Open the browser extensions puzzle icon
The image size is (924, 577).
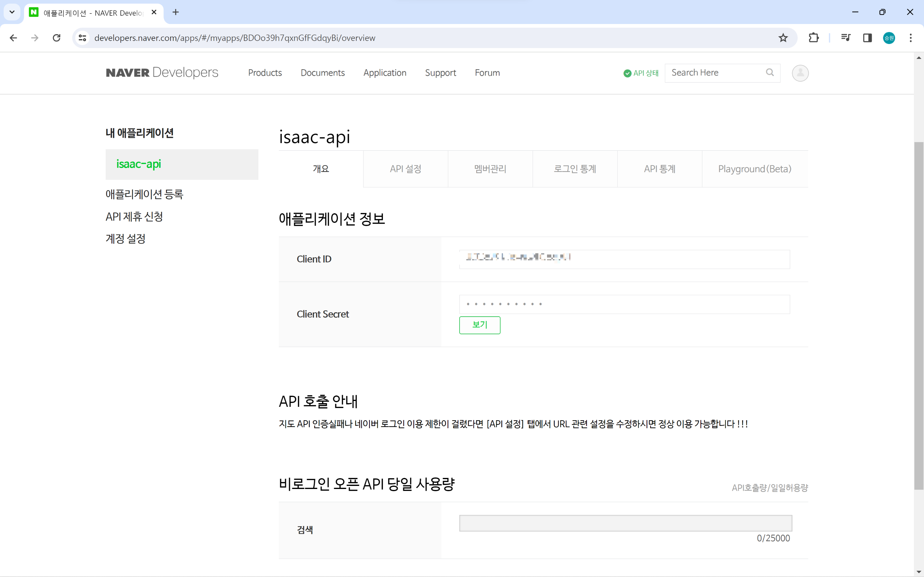[814, 38]
